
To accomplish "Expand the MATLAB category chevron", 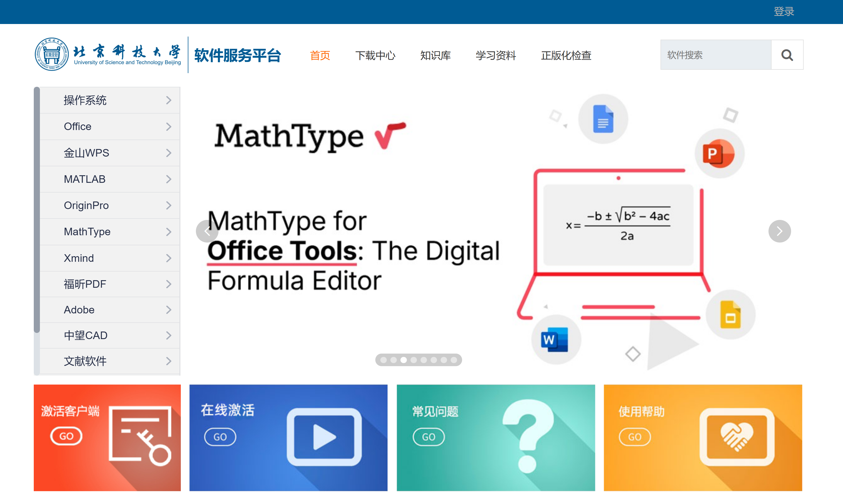I will [169, 179].
